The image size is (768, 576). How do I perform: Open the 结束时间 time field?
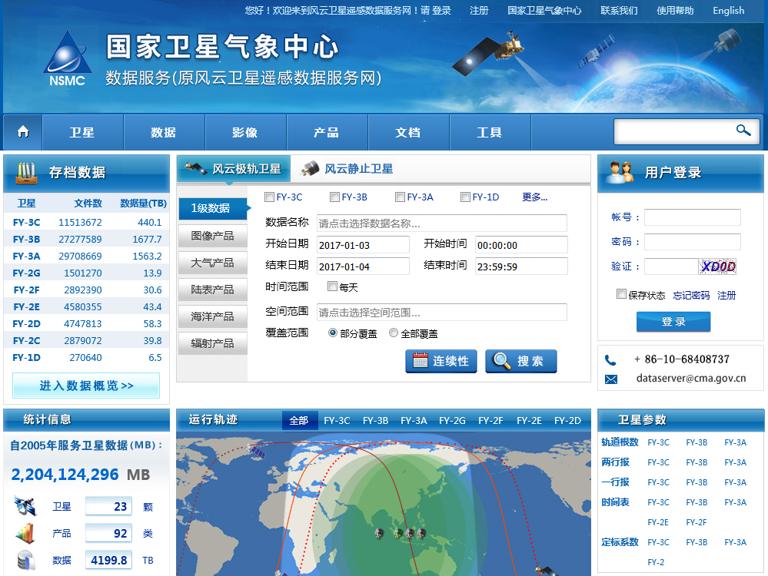[521, 266]
